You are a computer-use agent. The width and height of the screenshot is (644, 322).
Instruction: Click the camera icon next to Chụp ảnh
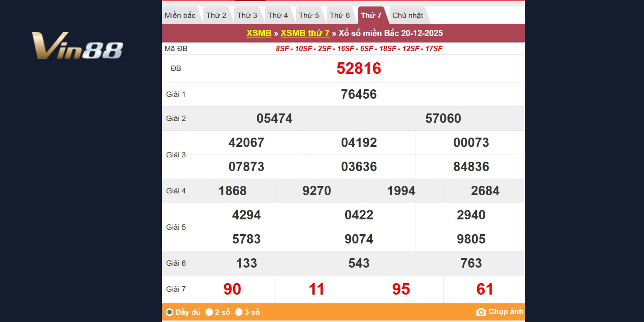click(481, 312)
